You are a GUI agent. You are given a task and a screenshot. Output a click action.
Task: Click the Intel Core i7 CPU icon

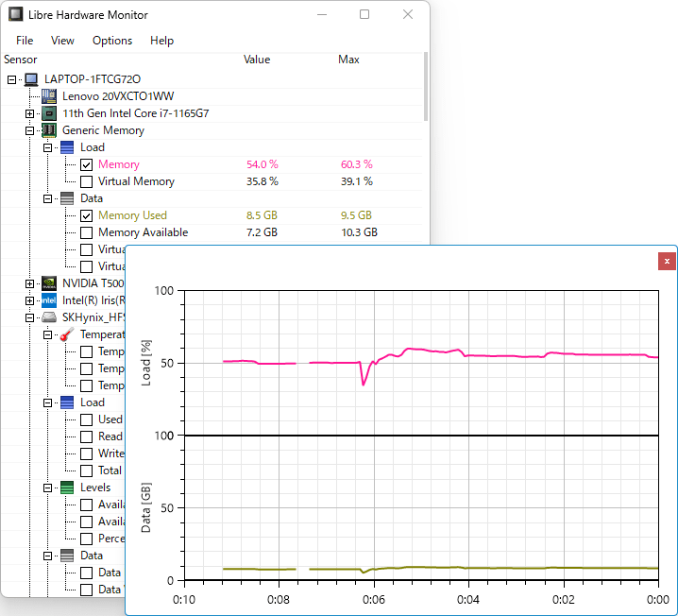(49, 113)
